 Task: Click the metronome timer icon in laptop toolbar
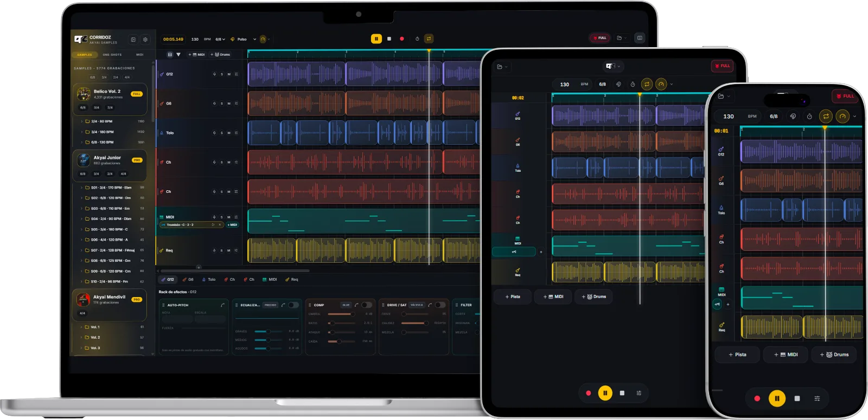pyautogui.click(x=417, y=39)
